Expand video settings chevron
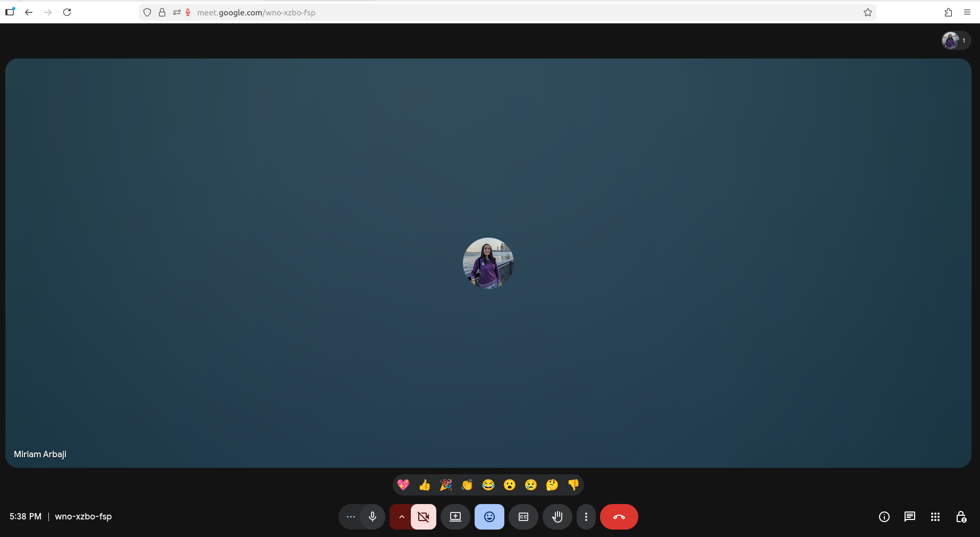Image resolution: width=980 pixels, height=537 pixels. [401, 517]
